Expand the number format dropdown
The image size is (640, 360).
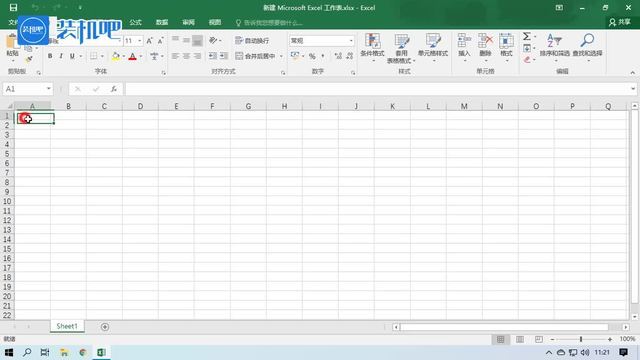coord(351,40)
